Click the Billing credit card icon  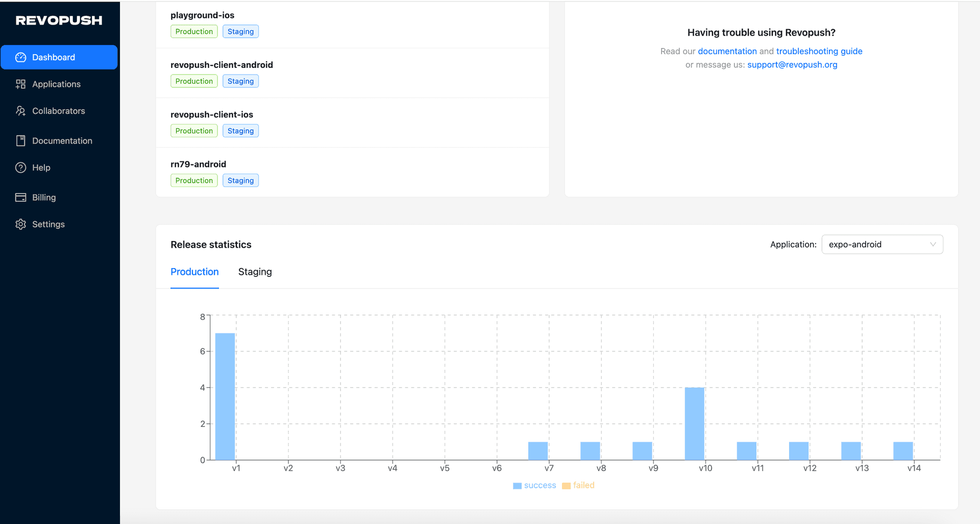coord(20,198)
